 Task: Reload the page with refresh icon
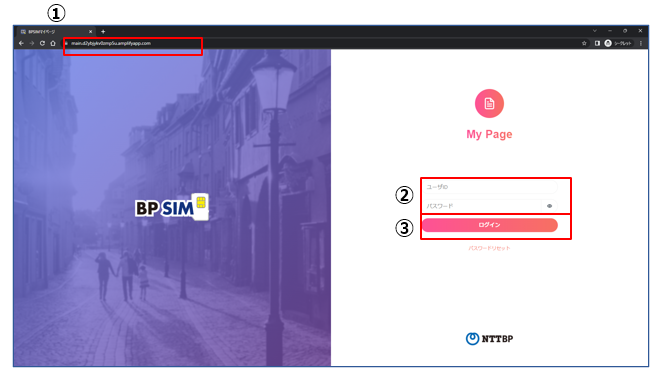click(x=42, y=43)
